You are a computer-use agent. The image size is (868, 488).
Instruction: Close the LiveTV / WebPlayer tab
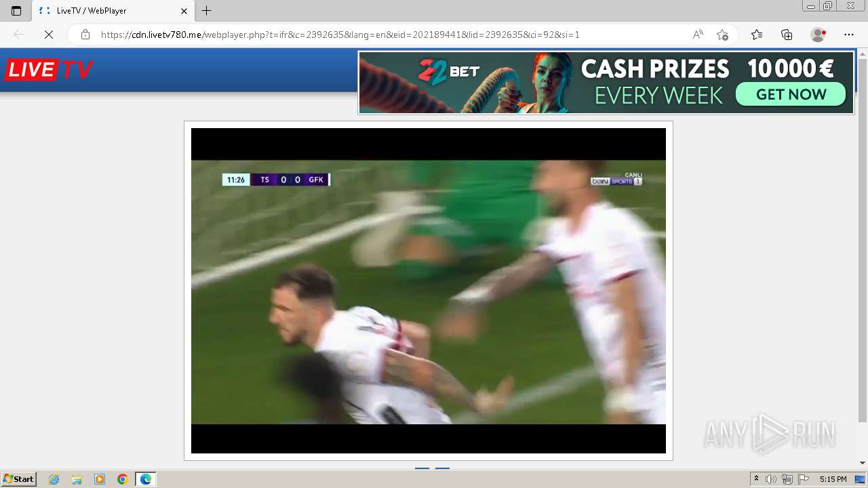(184, 11)
